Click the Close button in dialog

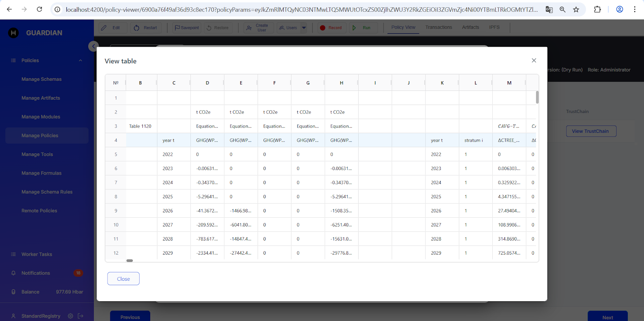[x=123, y=279]
